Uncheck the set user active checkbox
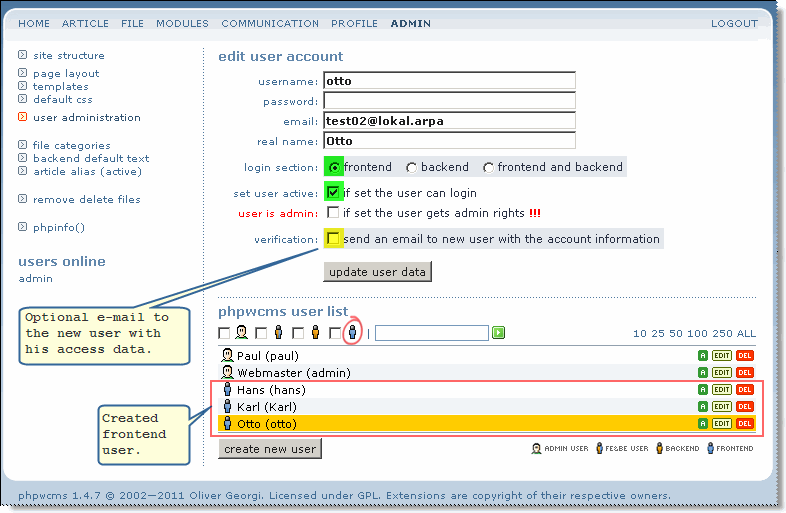 click(x=333, y=193)
